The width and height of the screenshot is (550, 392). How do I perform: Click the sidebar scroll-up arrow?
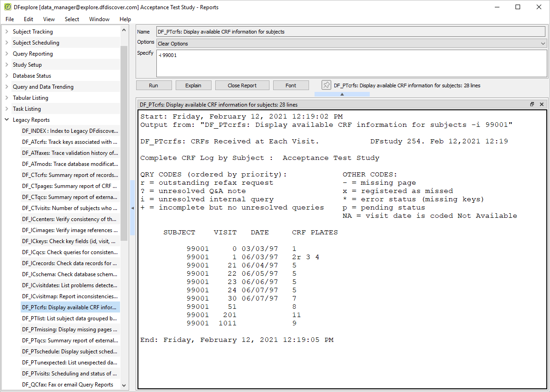[x=124, y=30]
